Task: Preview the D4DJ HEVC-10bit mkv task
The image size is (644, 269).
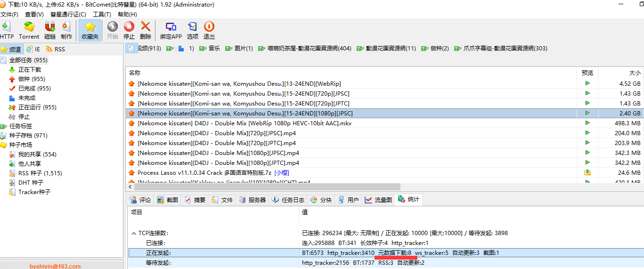Action: click(587, 123)
